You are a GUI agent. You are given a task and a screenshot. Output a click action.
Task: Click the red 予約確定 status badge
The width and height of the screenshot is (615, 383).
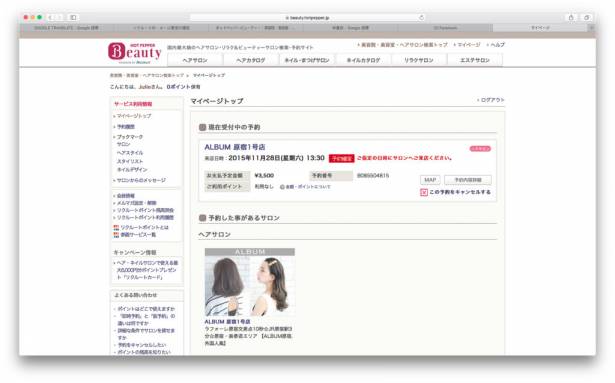click(341, 158)
